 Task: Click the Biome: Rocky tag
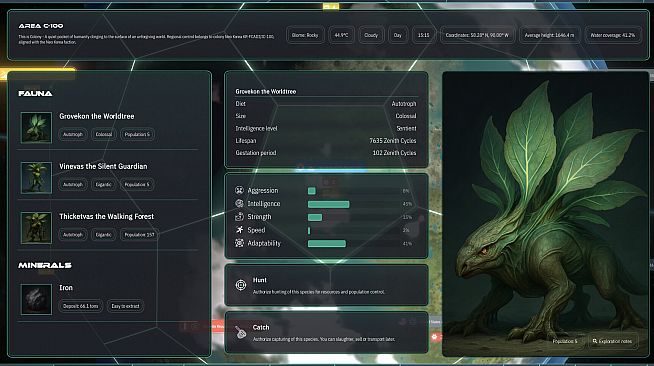click(x=305, y=35)
